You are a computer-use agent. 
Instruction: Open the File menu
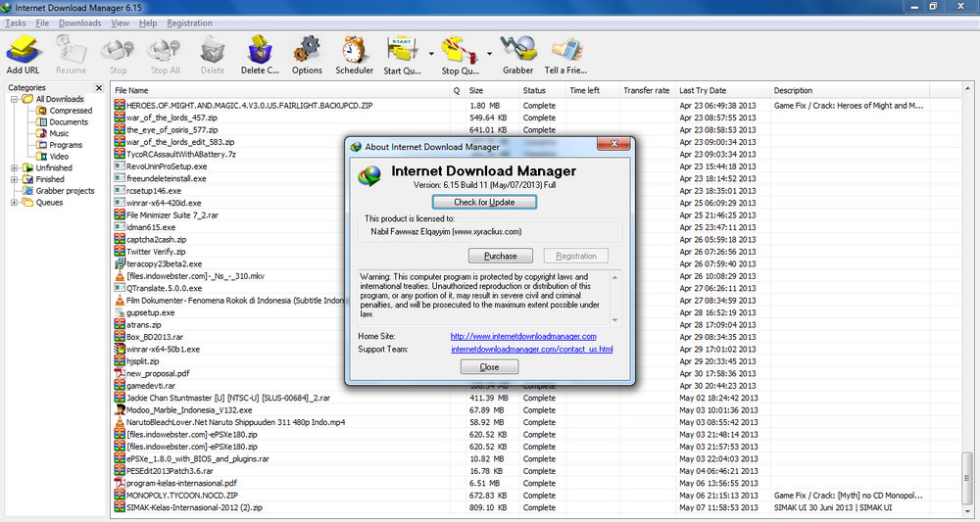point(42,24)
